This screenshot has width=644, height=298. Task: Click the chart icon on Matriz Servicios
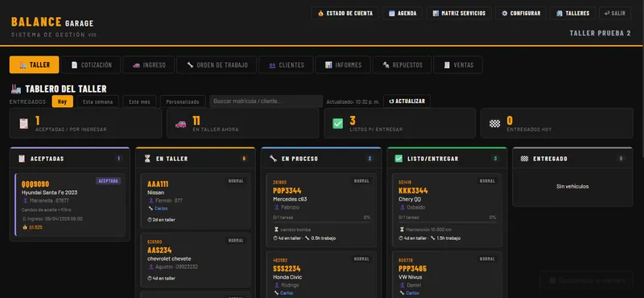[x=436, y=14]
